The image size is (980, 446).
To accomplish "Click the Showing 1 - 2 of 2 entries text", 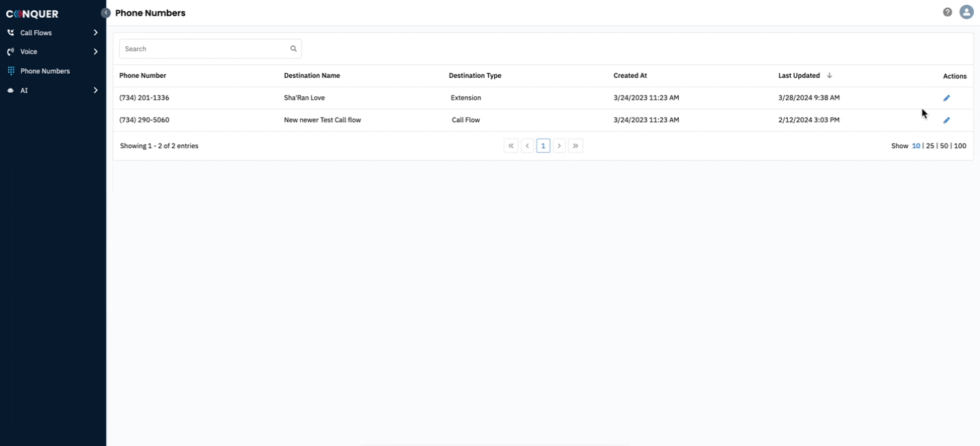I will tap(159, 146).
